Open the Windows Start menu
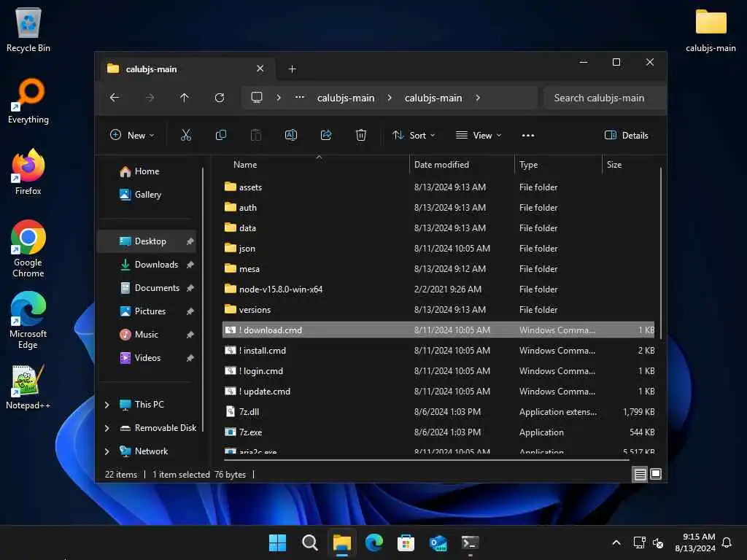This screenshot has height=560, width=747. coord(277,542)
